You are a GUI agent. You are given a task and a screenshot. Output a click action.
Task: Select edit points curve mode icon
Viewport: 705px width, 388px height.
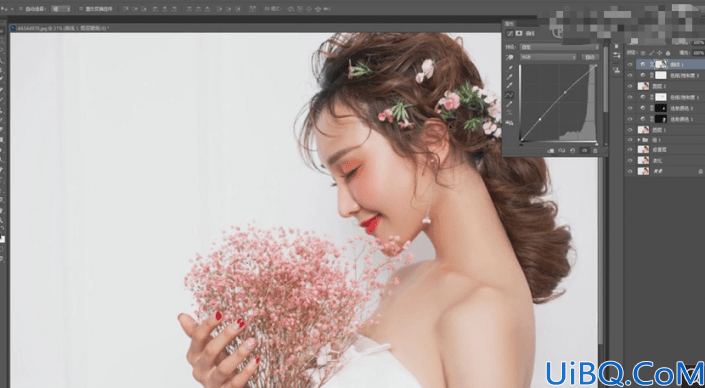[509, 95]
